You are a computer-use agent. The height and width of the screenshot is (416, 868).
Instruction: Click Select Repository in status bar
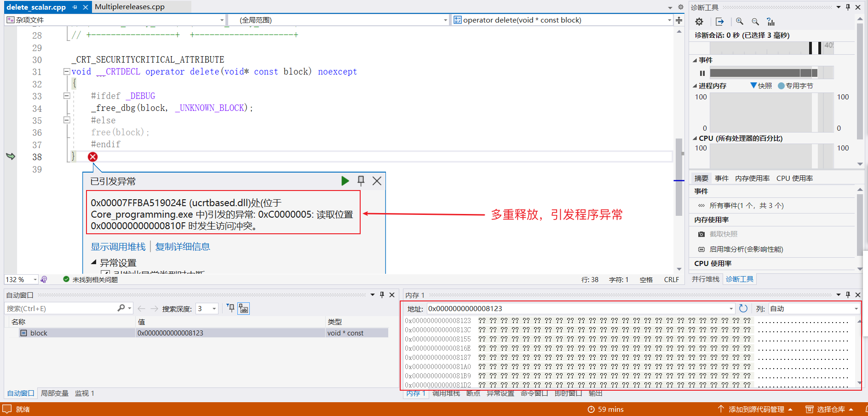(x=831, y=409)
